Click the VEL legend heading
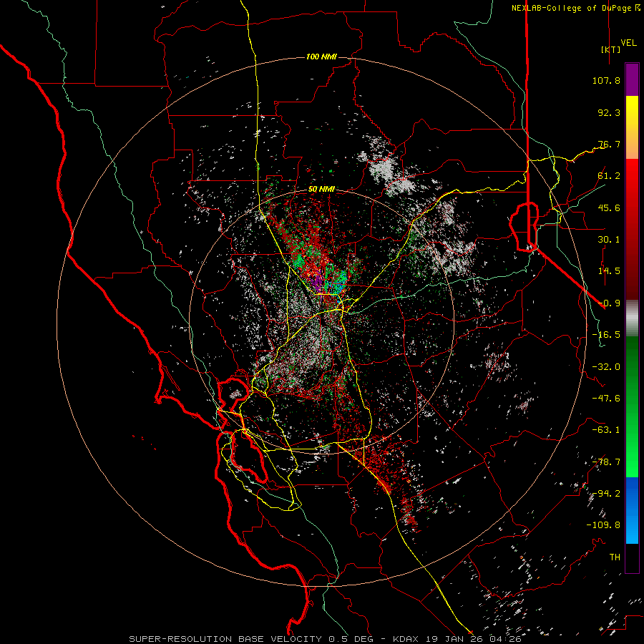This screenshot has width=644, height=644. 628,42
